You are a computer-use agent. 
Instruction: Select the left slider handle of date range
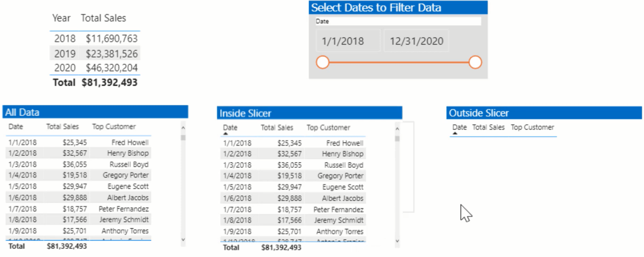323,62
